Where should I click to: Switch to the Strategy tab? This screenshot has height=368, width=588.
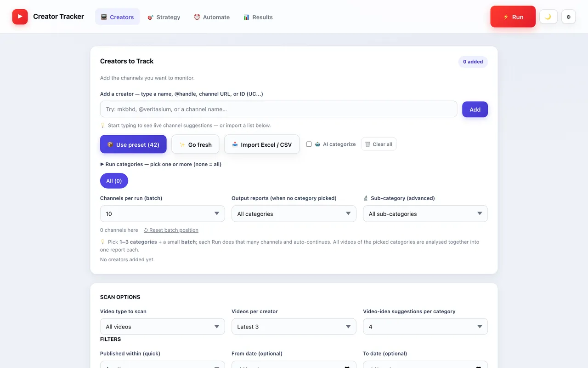[x=164, y=17]
